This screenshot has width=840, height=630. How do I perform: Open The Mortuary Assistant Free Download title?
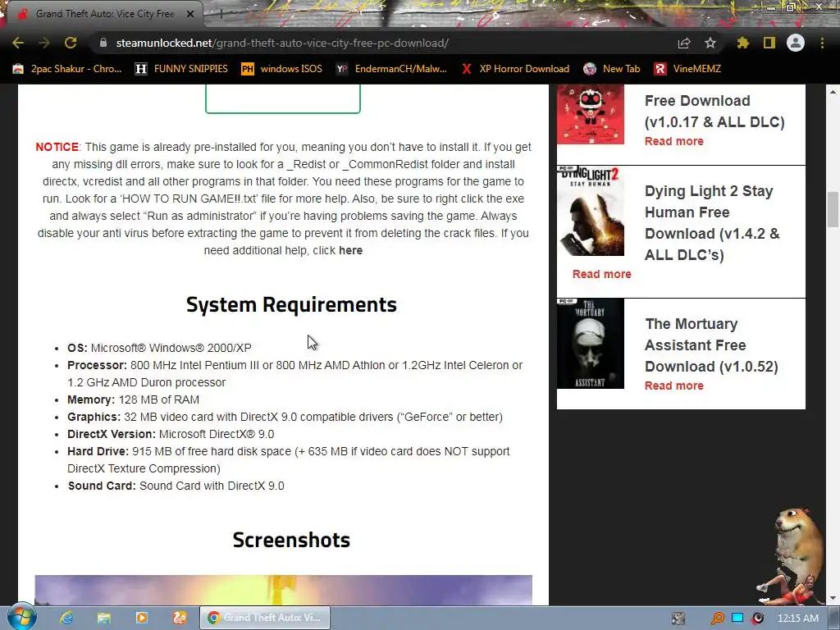coord(711,345)
